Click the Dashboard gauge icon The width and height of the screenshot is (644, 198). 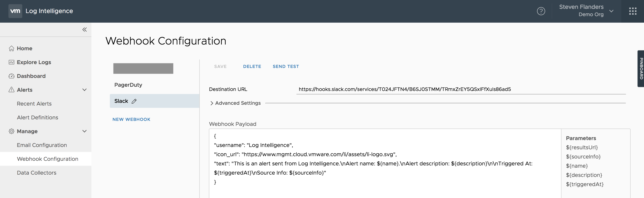12,76
